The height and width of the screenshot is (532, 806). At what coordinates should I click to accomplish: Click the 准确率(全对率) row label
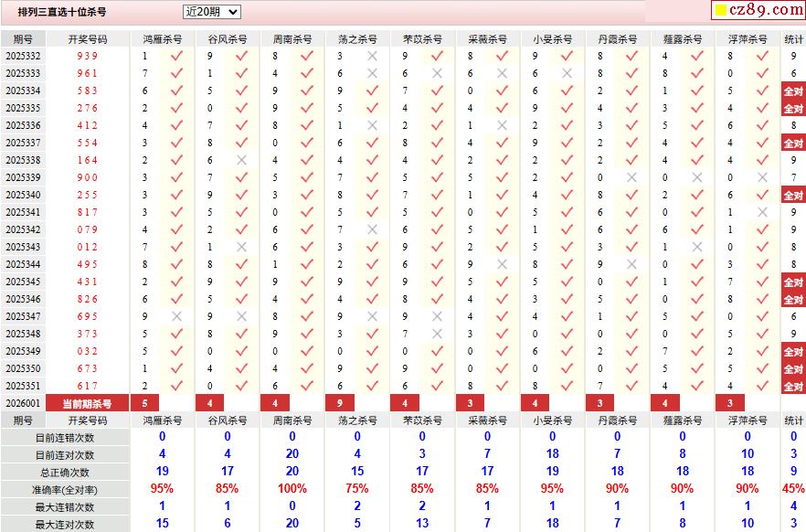pos(65,490)
